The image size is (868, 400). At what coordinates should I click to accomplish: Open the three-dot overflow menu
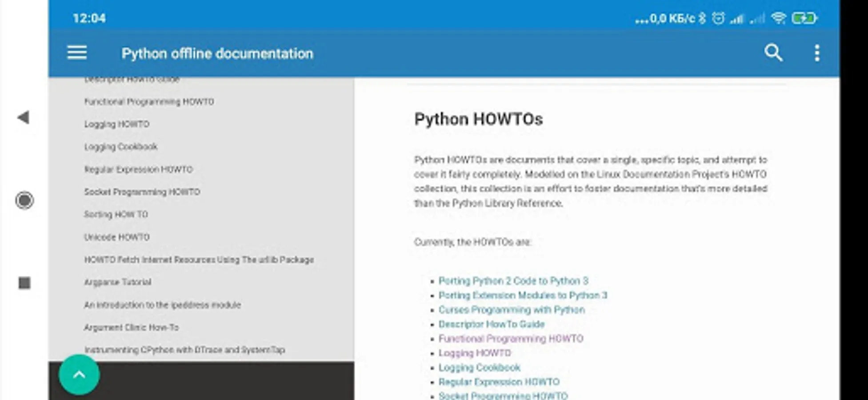[817, 53]
